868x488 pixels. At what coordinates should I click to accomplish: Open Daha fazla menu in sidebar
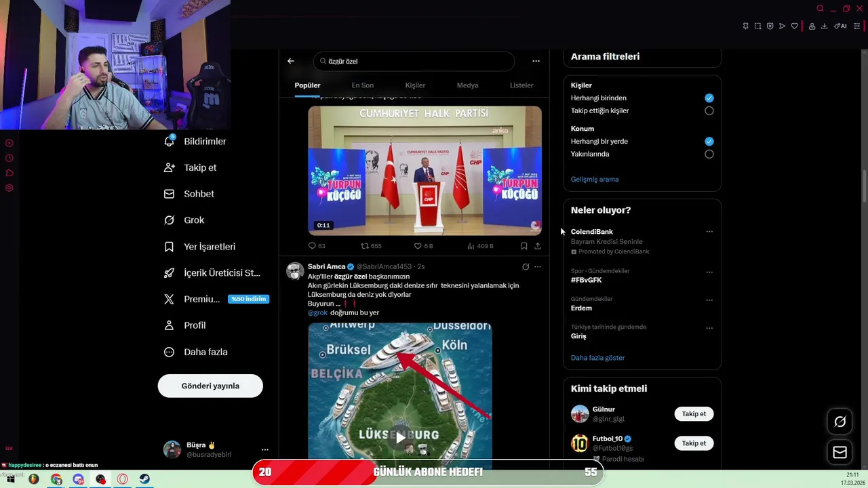pyautogui.click(x=196, y=352)
